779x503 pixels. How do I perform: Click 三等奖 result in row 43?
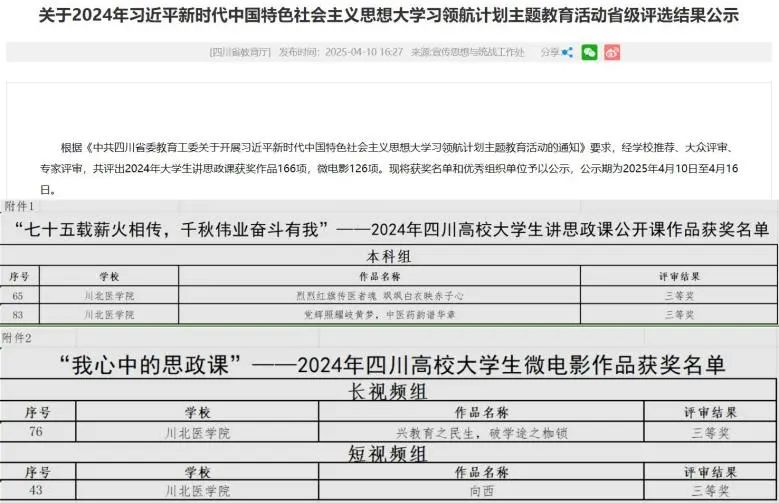click(x=710, y=492)
